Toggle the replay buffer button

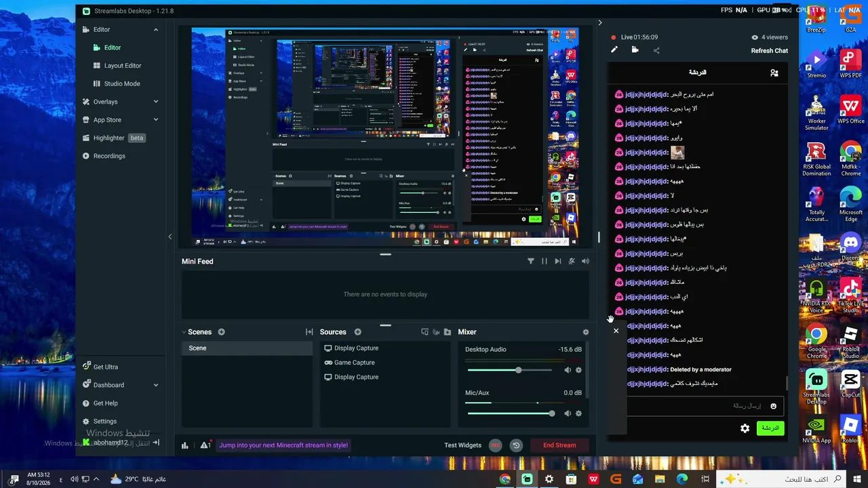(516, 445)
